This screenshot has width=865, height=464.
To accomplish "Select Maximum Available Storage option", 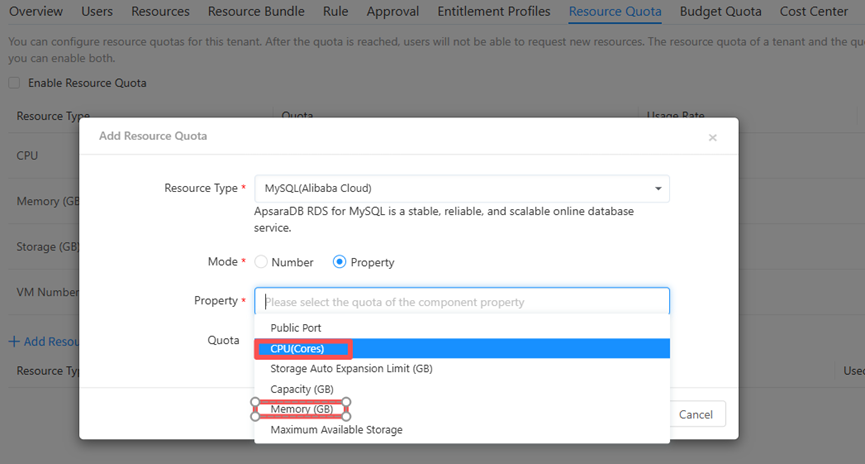I will [336, 430].
